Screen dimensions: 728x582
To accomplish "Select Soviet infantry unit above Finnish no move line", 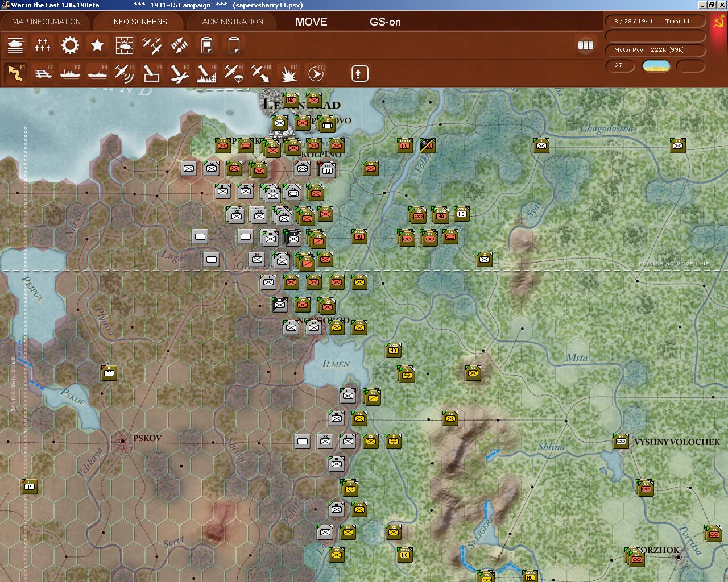I will pyautogui.click(x=484, y=259).
